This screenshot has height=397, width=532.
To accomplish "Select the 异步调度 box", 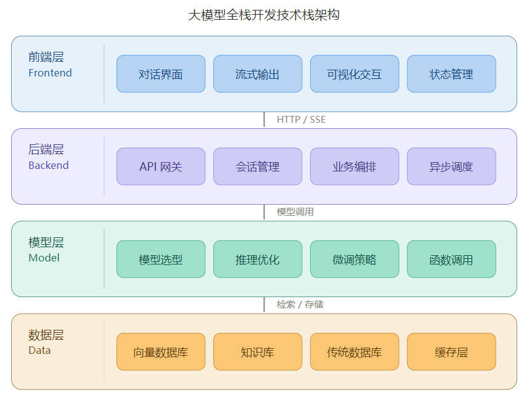I will coord(451,166).
